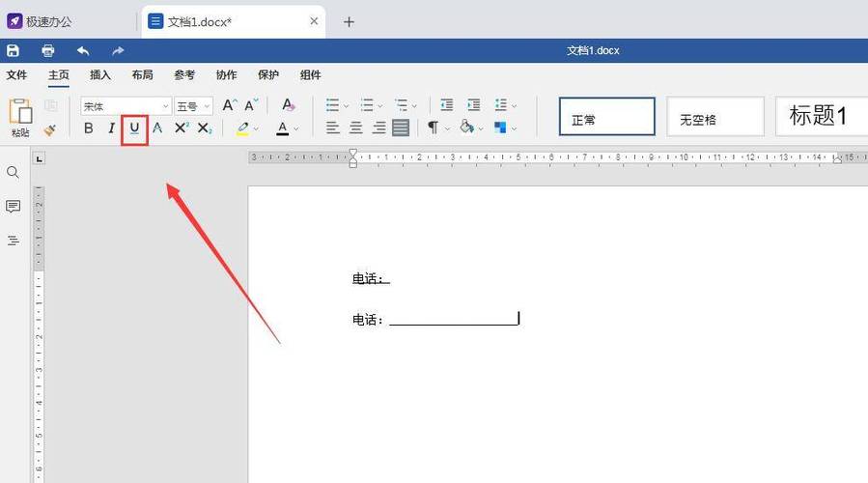The height and width of the screenshot is (483, 868).
Task: Apply the 无空格 paragraph style
Action: click(x=715, y=116)
